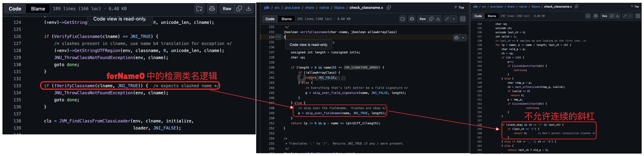Image resolution: width=644 pixels, height=156 pixels.
Task: Open the folder-sparkle icon in the right panel toolbar
Action: pos(588,16)
